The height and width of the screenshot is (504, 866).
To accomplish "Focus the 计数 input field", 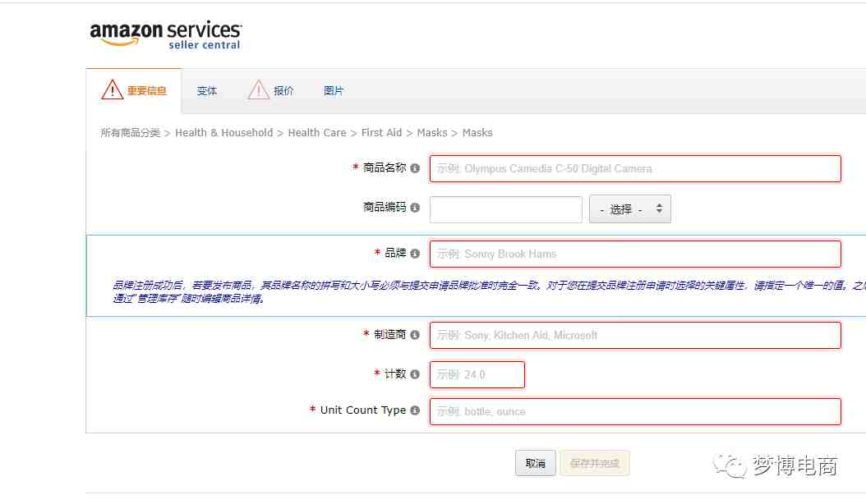I will [x=477, y=375].
